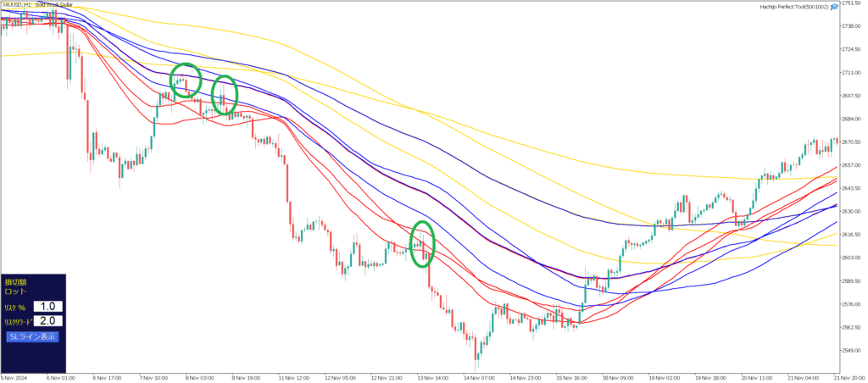Click the Expert Advisor graduation cap icon
The height and width of the screenshot is (383, 868).
click(834, 7)
